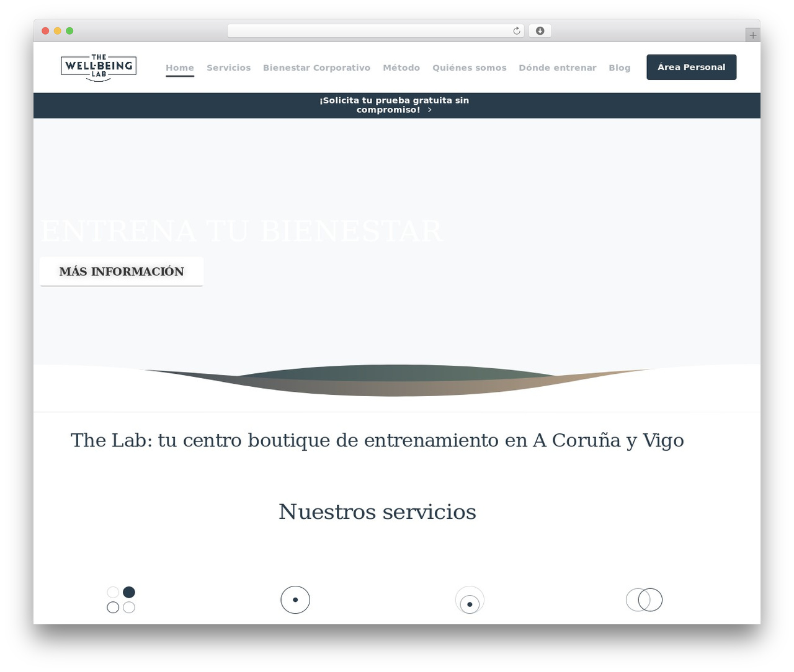Click the 'The Lab: tu centro boutique' heading
The image size is (794, 672).
tap(377, 440)
